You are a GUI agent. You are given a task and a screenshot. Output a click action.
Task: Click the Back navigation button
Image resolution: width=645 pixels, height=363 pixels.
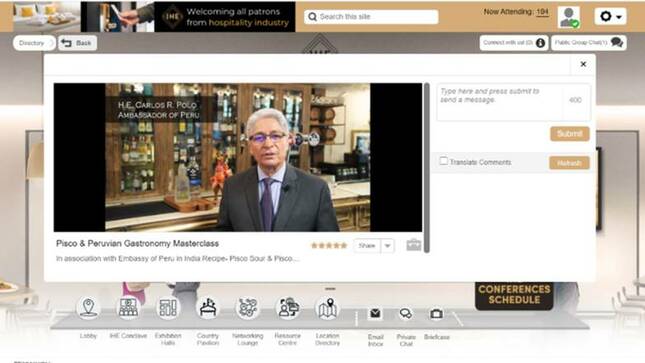click(77, 43)
